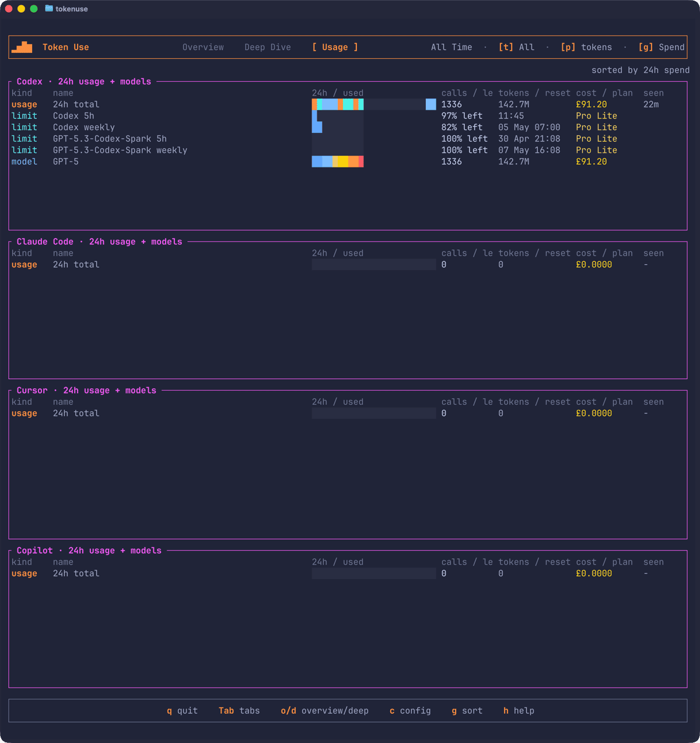Click the Codex panel title
This screenshot has height=743, width=700.
84,82
